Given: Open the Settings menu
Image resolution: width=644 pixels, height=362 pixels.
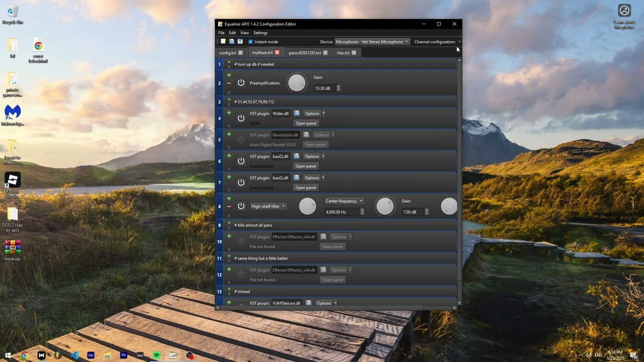Looking at the screenshot, I should 261,33.
